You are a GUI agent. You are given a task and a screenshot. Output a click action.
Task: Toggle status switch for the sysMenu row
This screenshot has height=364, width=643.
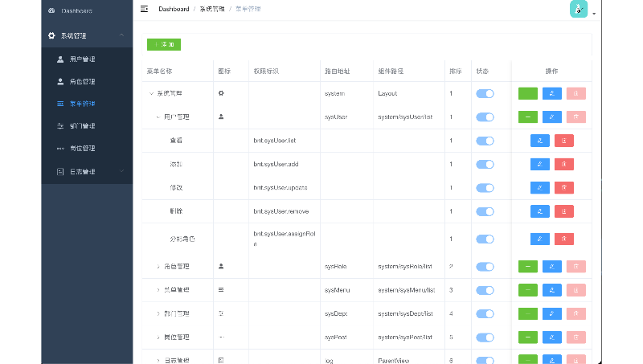pyautogui.click(x=485, y=290)
